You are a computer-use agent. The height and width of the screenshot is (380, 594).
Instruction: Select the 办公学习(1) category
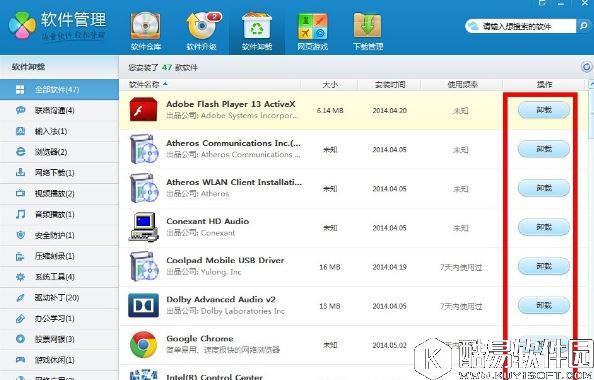tap(59, 319)
